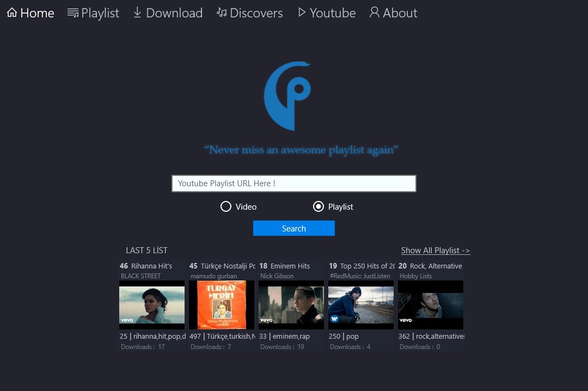Screen dimensions: 588x391
Task: Click the Never miss an awesome playlist slogan
Action: click(301, 150)
